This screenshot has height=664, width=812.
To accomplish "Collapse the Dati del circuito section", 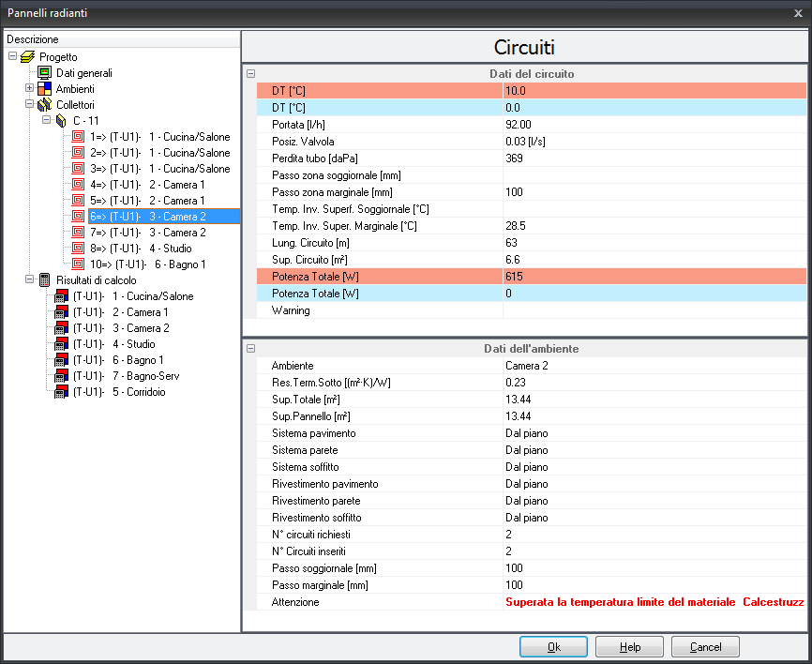I will coord(250,74).
